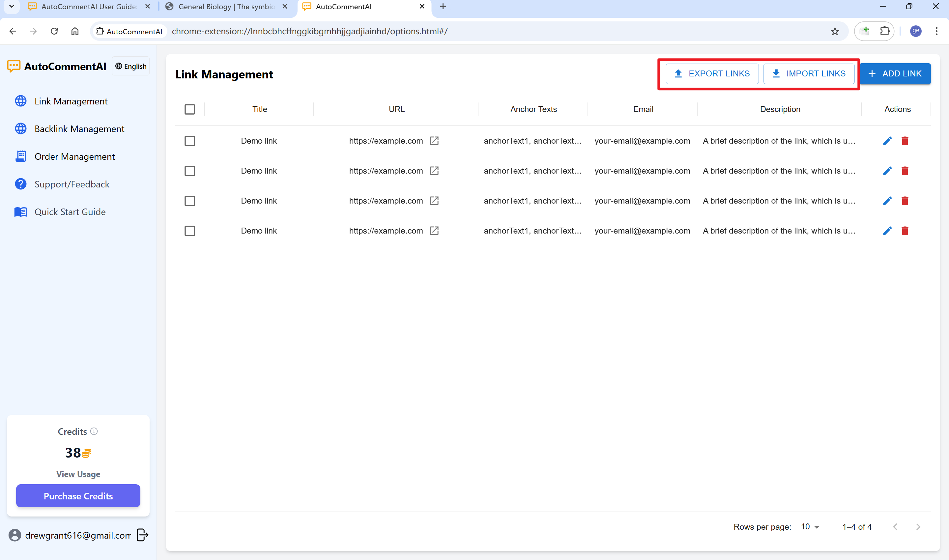Click the AutoCommentAI logo in sidebar
949x560 pixels.
coord(57,67)
